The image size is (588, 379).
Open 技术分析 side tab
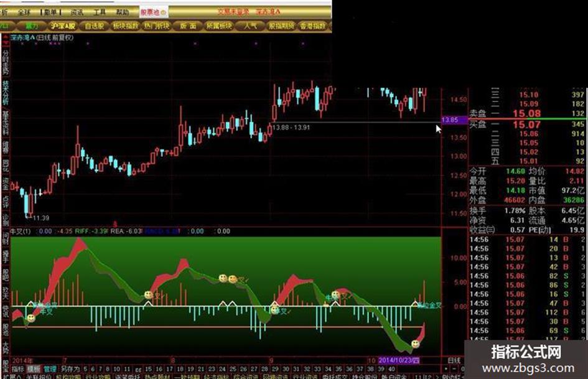(5, 92)
